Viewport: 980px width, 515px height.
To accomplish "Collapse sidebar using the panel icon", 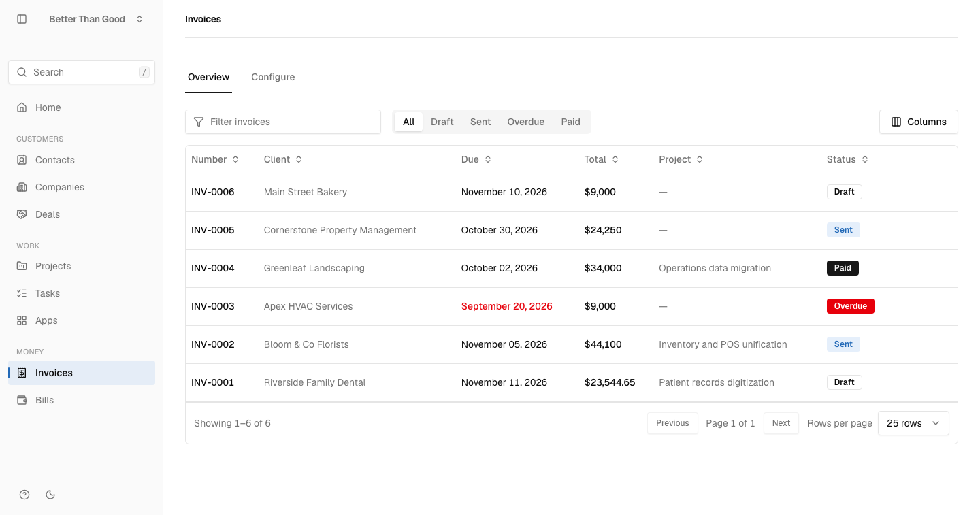I will (x=22, y=19).
